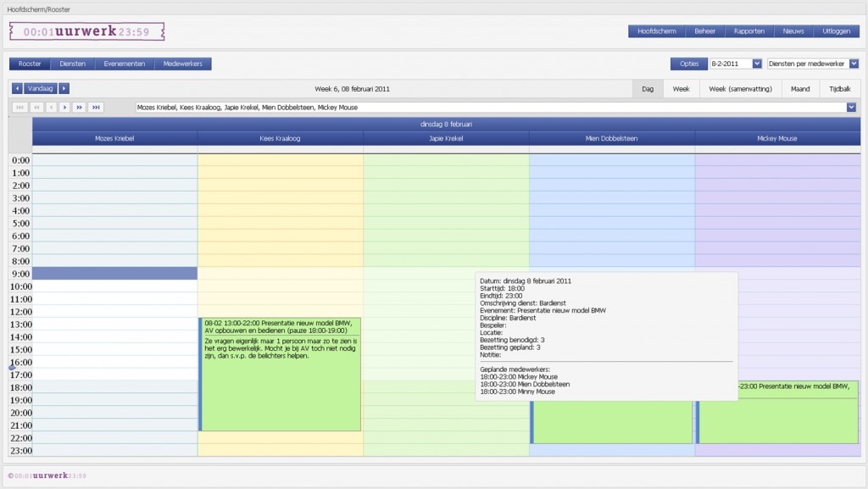This screenshot has height=489, width=868.
Task: Jump to first employee page
Action: tap(20, 108)
